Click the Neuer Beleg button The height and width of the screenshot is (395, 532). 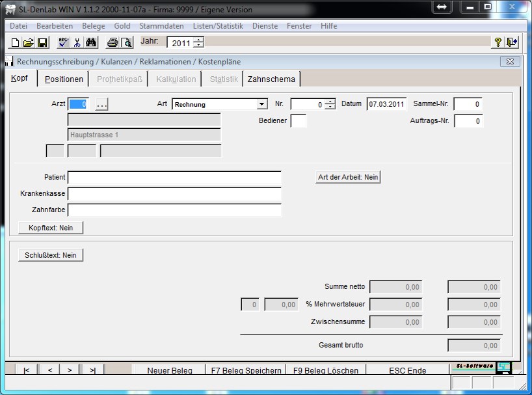tap(170, 370)
